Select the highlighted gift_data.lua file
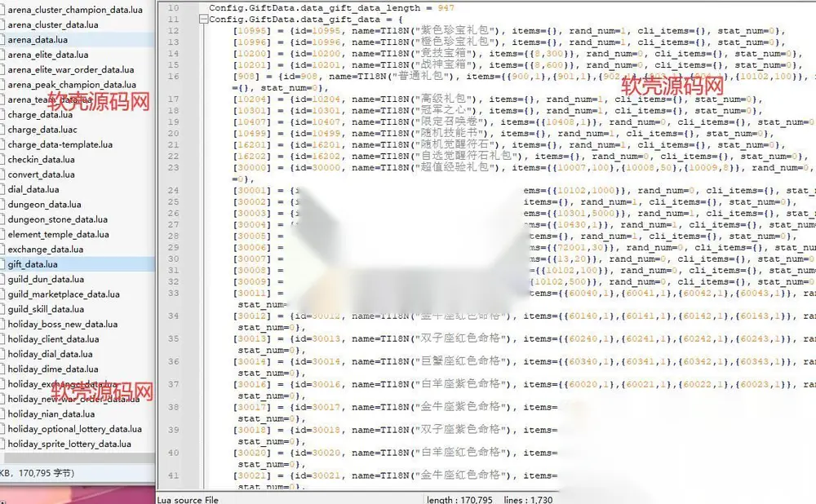 (33, 264)
